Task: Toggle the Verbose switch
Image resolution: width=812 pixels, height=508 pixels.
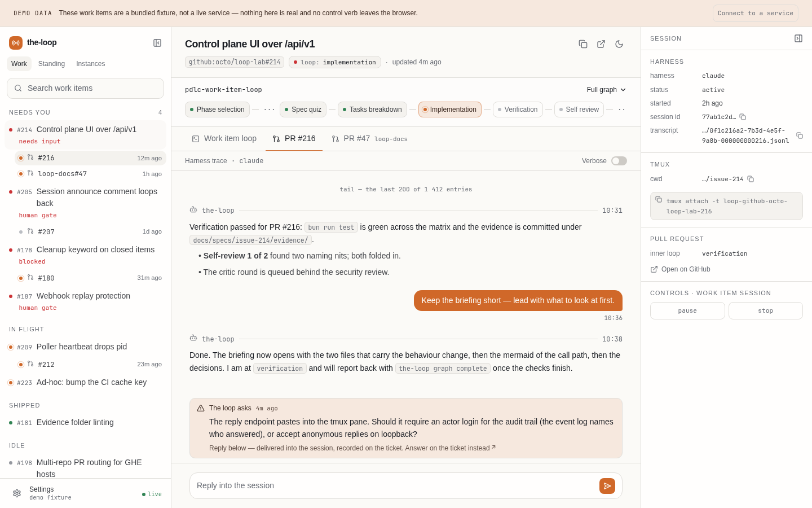Action: [619, 161]
